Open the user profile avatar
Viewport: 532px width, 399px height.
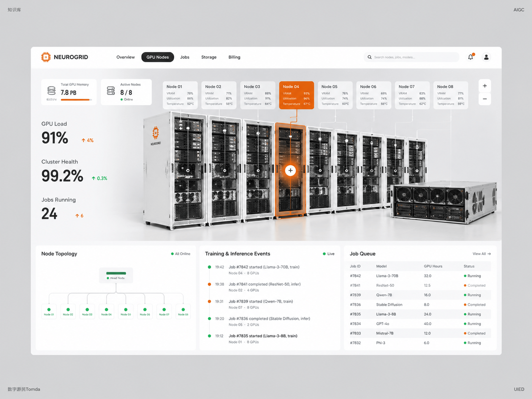click(x=486, y=57)
